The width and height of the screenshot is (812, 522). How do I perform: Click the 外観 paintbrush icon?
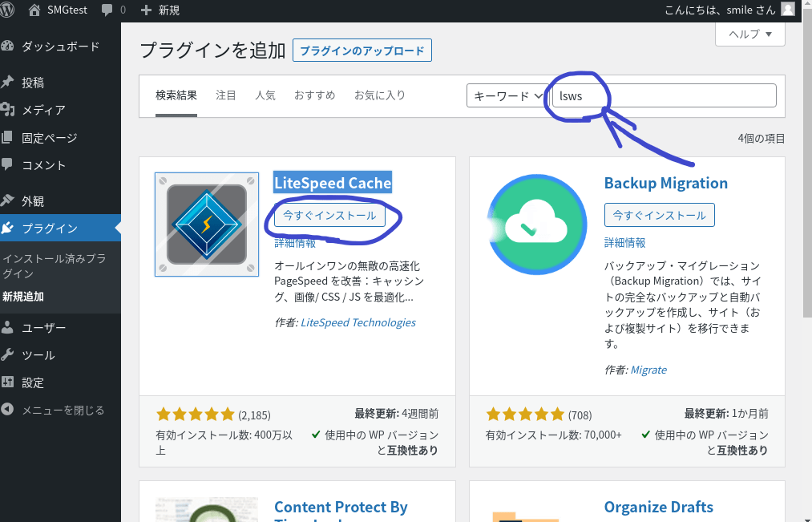tap(7, 200)
